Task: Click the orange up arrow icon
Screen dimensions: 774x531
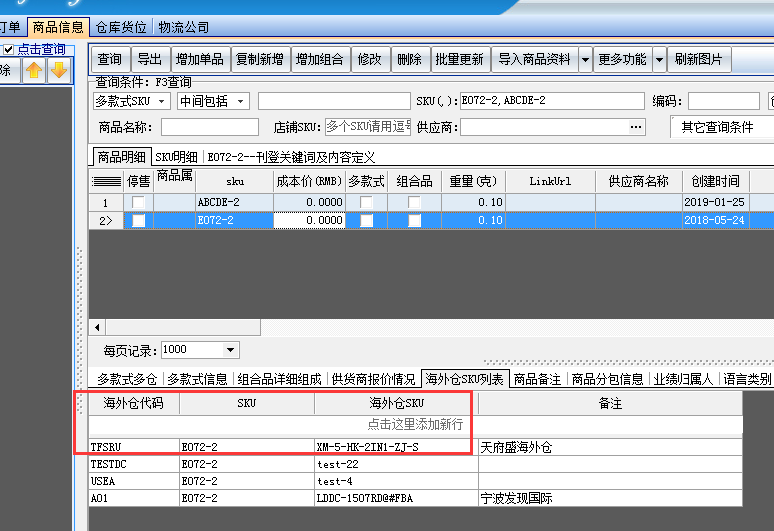Action: 34,70
